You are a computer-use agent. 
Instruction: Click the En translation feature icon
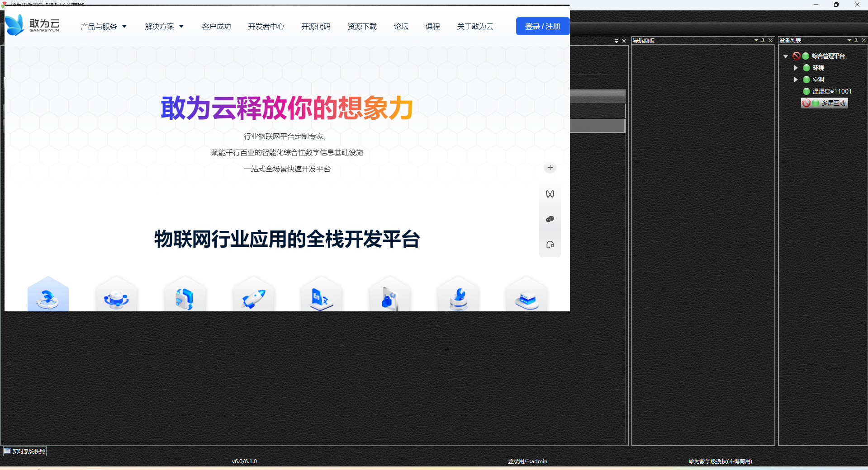tap(322, 299)
